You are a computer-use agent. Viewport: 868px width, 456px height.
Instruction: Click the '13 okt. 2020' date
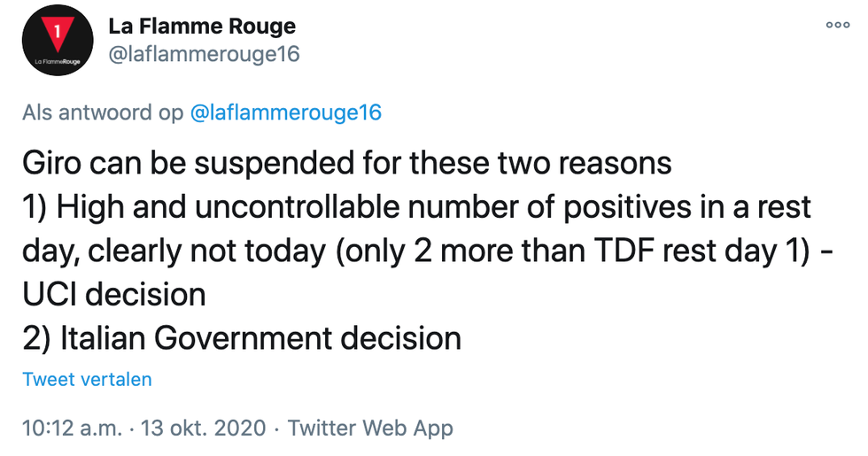tap(203, 428)
